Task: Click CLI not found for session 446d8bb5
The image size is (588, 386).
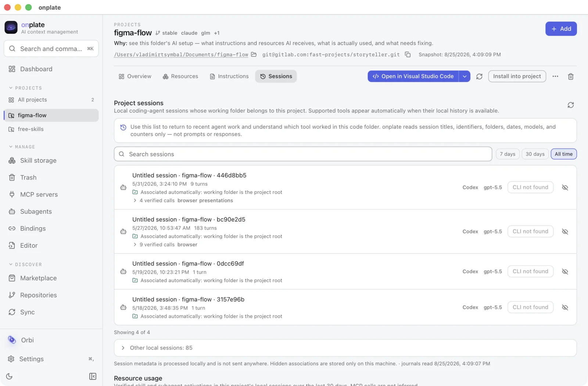Action: tap(530, 187)
